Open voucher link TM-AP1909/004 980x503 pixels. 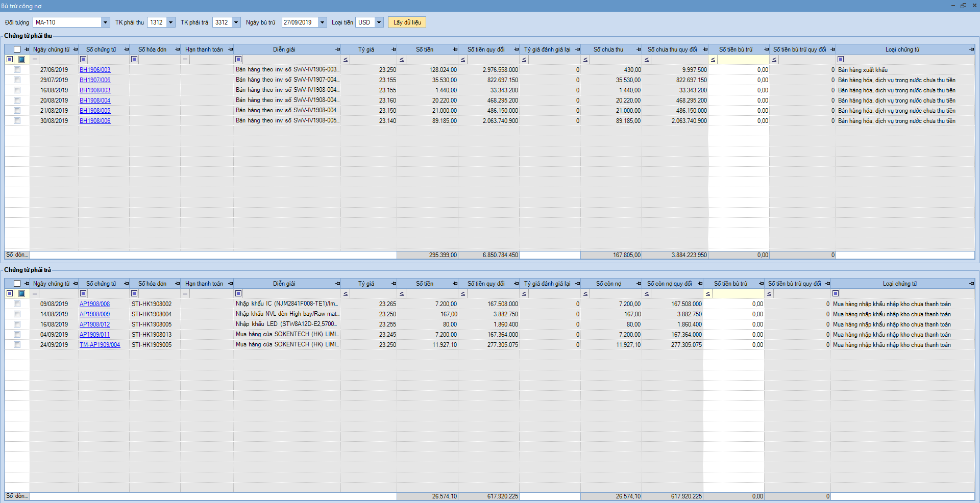[x=100, y=345]
